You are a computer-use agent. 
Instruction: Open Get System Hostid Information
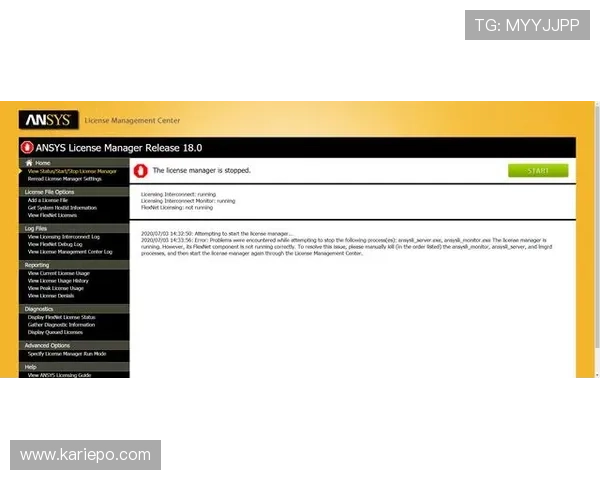click(62, 208)
